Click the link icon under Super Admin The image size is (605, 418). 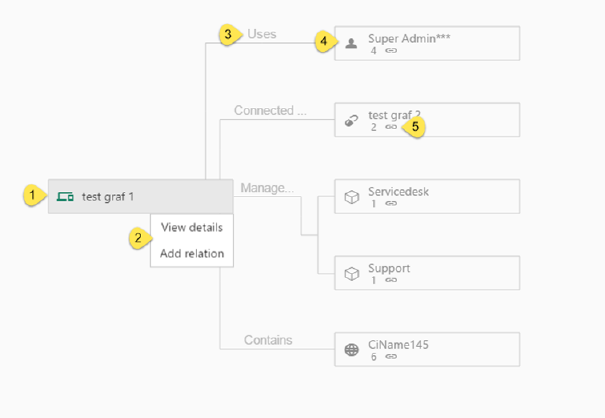[x=390, y=50]
